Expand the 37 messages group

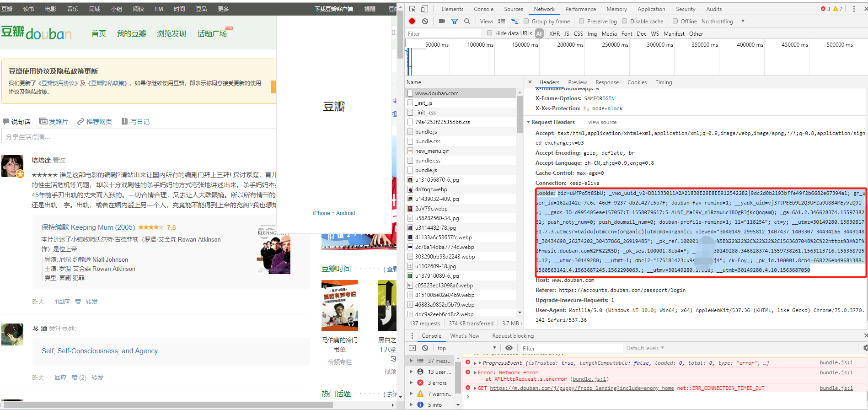coord(411,361)
